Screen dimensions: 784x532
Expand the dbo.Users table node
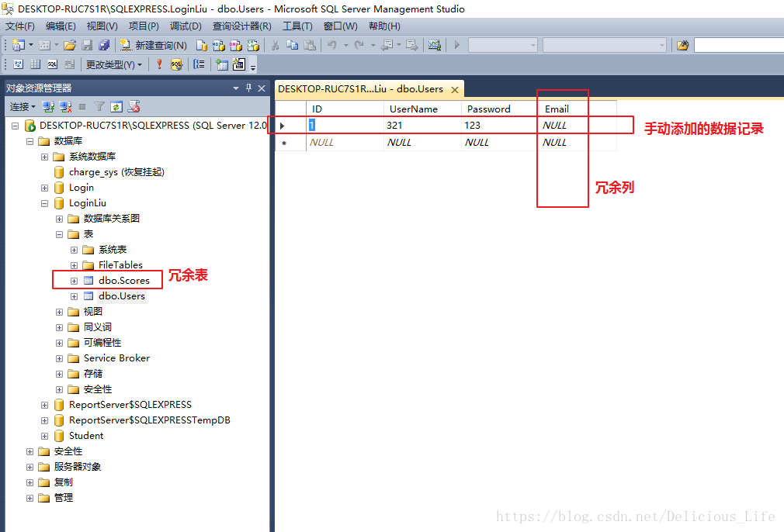click(x=74, y=296)
